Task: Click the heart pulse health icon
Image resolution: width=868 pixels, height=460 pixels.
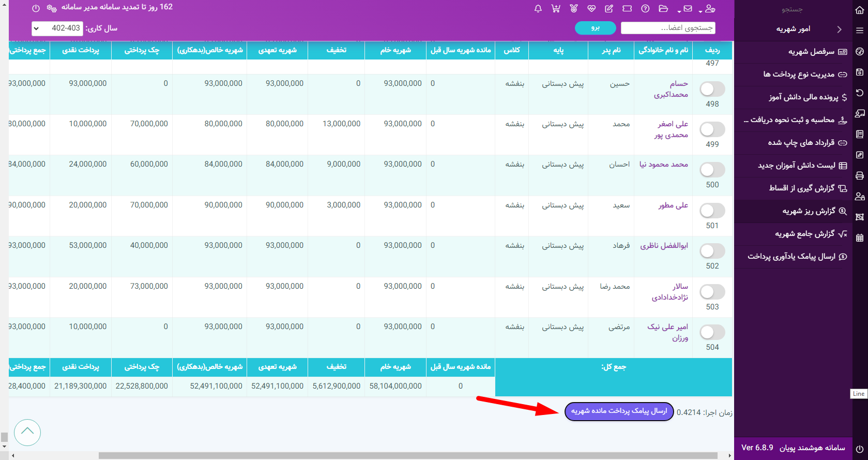Action: pyautogui.click(x=592, y=8)
